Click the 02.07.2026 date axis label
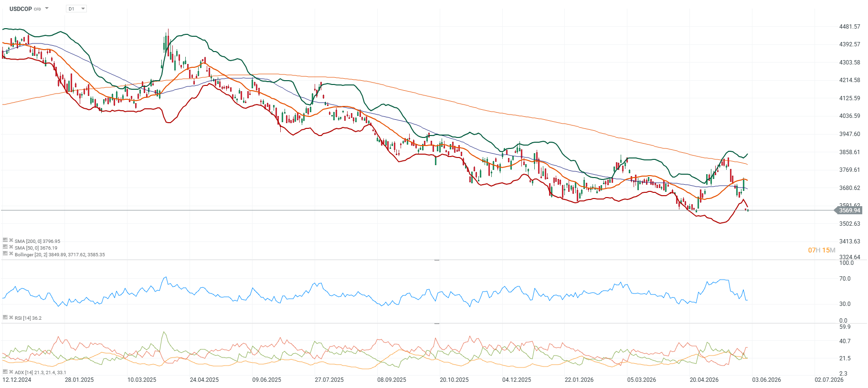 tap(829, 380)
